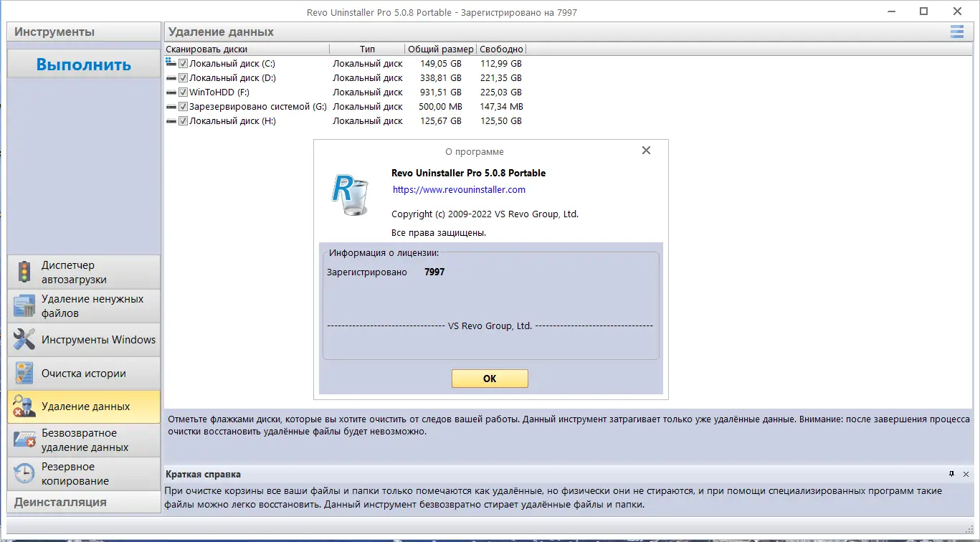Disable the WinToHDD (F:) checkbox

point(184,92)
